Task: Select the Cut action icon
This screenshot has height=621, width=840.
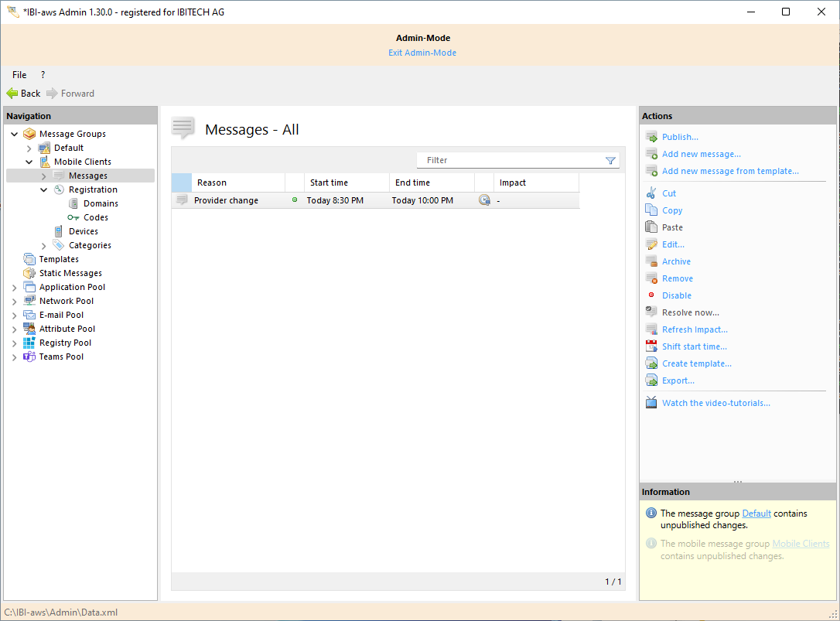Action: pyautogui.click(x=650, y=193)
